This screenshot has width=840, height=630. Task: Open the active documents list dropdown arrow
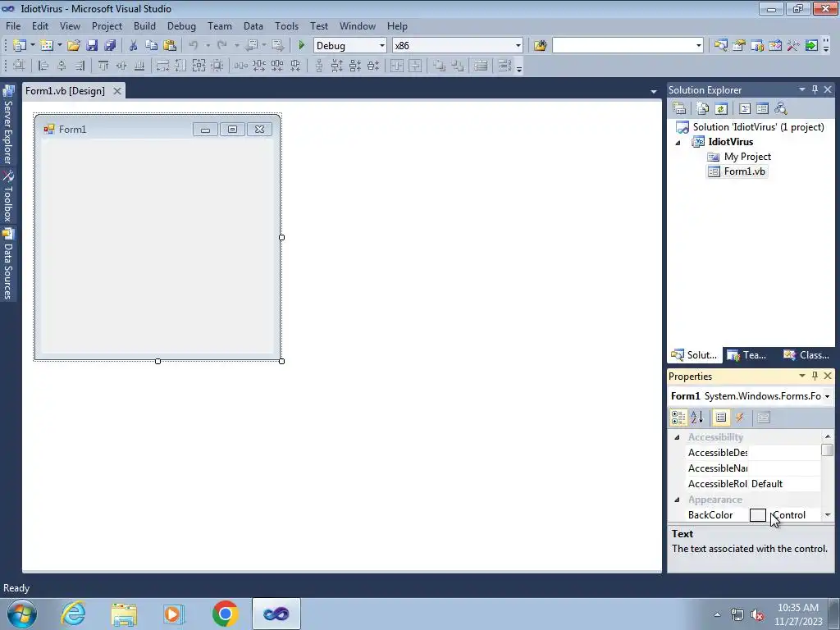coord(654,92)
